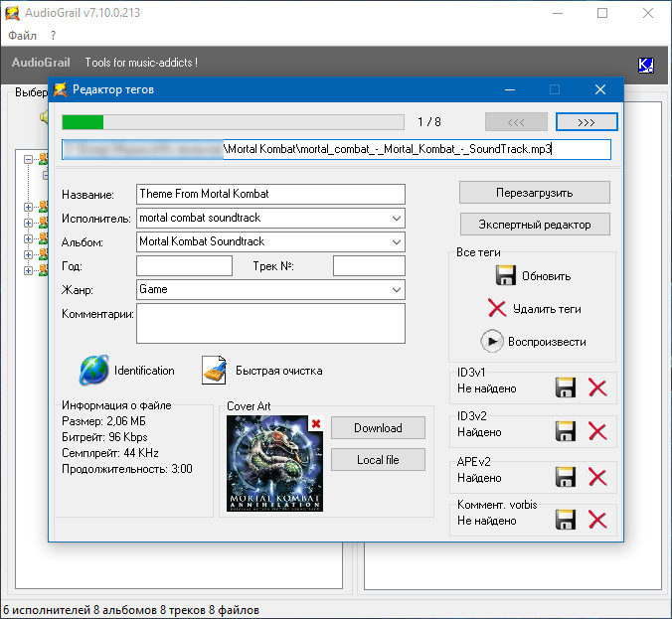
Task: Click the Название text field
Action: coord(270,194)
